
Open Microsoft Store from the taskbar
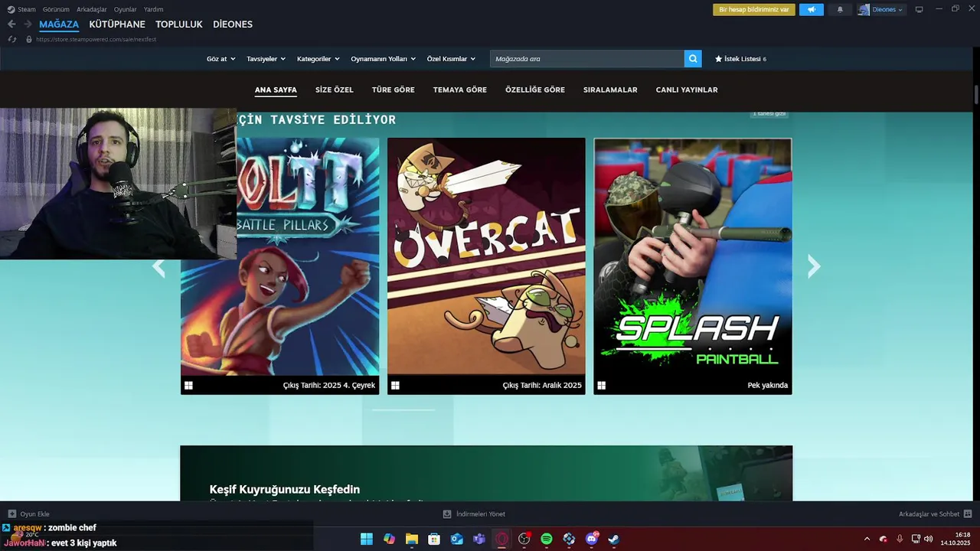(434, 539)
